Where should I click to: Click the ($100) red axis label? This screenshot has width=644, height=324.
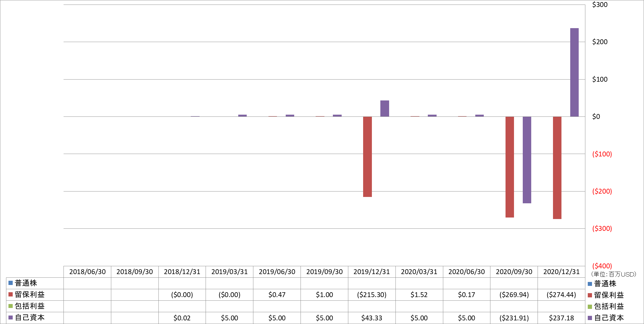(x=602, y=154)
